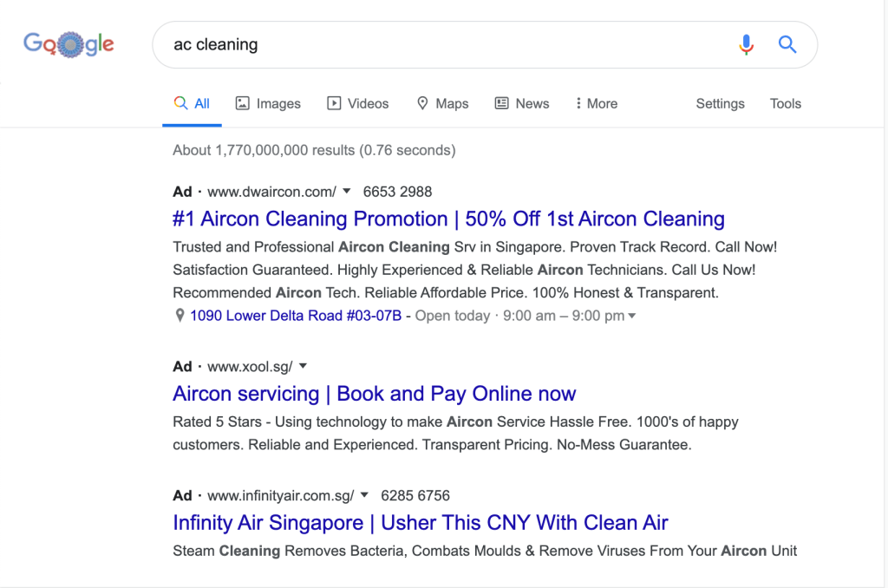Expand opening hours dropdown arrow
The image size is (888, 588).
pos(632,317)
